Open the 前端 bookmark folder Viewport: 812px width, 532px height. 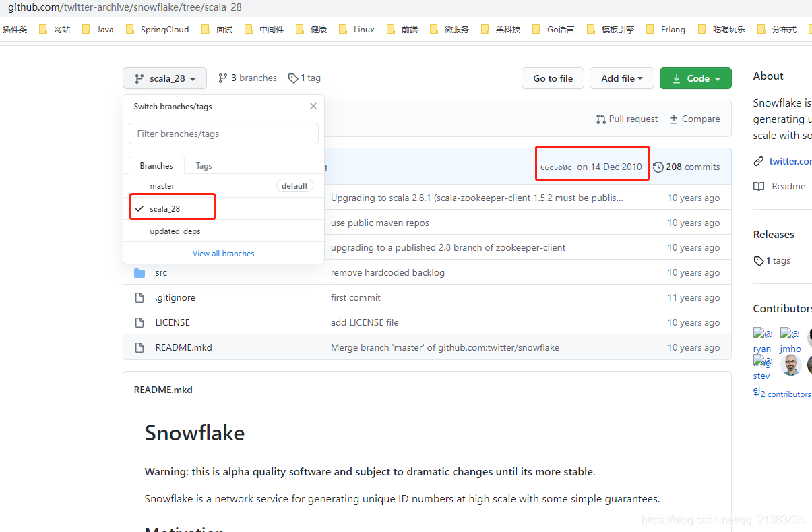point(402,29)
